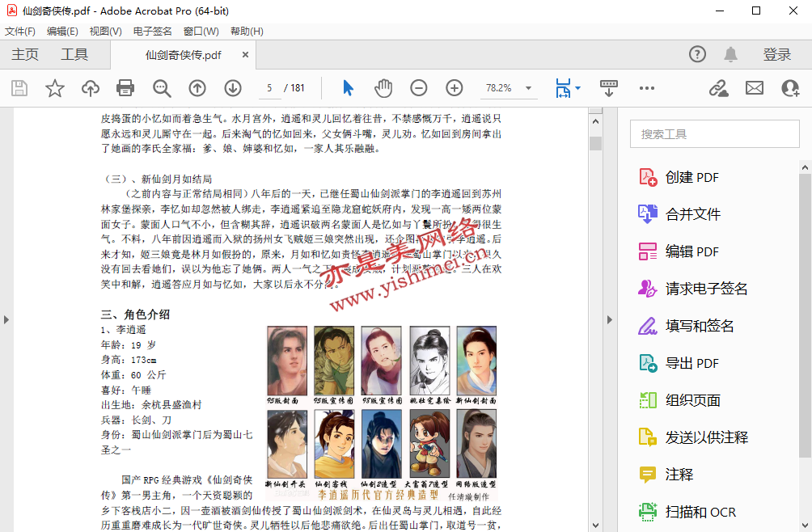Open 填写和签名 tool
The image size is (812, 532).
(686, 326)
